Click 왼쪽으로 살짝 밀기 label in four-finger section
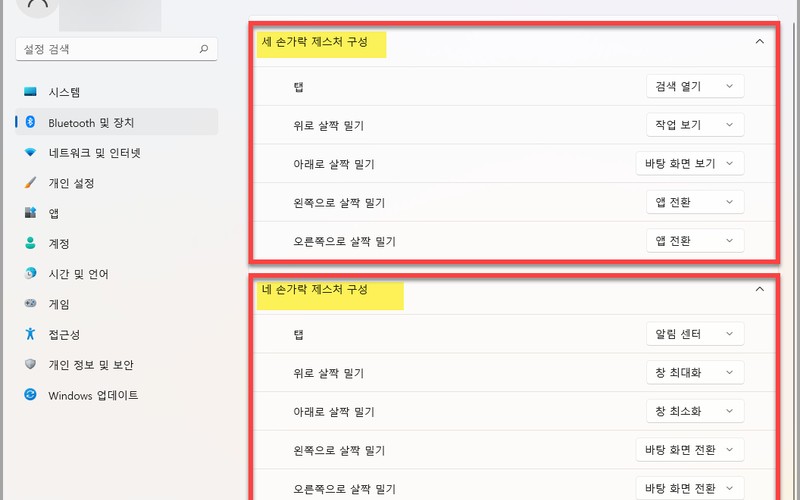 (339, 451)
